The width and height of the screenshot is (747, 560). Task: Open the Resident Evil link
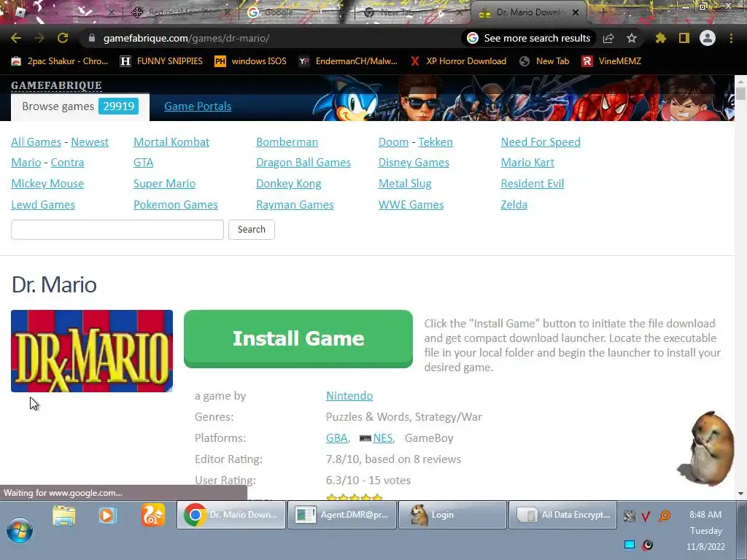point(532,183)
